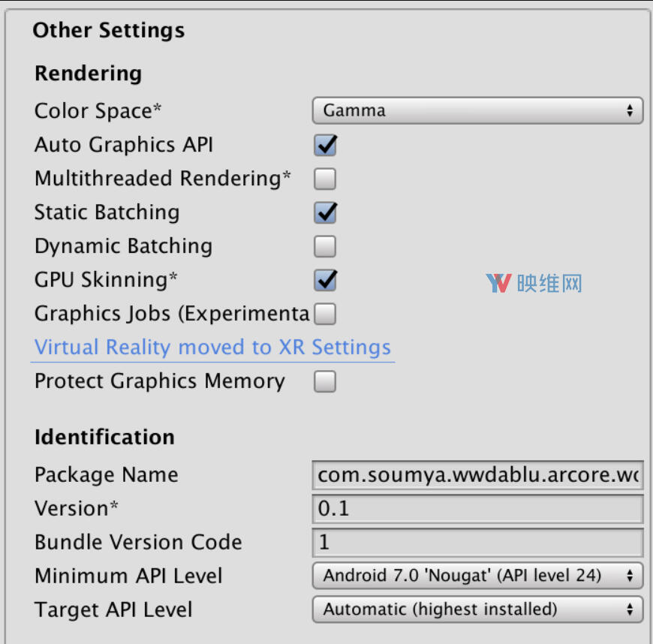Follow the Virtual Reality moved to XR Settings link
Image resolution: width=653 pixels, height=644 pixels.
[212, 348]
